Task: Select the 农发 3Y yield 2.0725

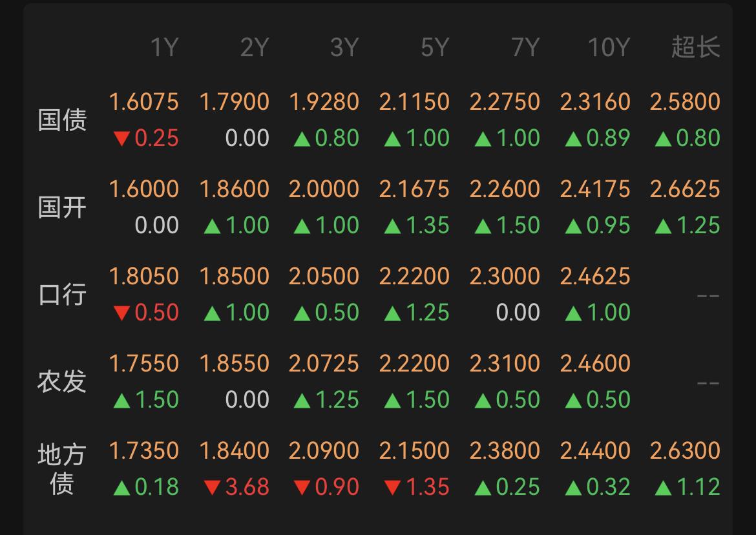Action: [324, 364]
